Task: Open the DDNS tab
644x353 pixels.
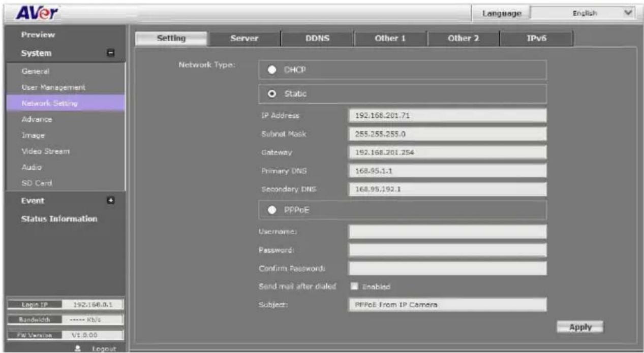Action: (318, 39)
